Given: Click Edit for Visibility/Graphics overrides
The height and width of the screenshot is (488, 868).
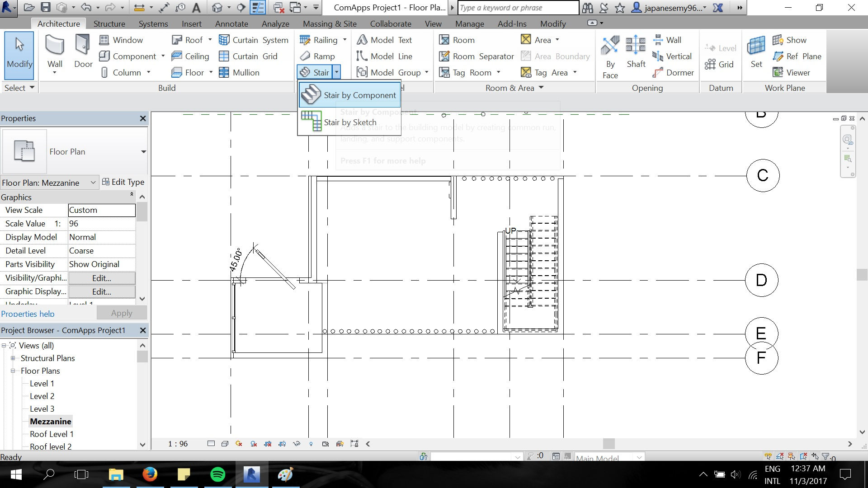Looking at the screenshot, I should [x=102, y=278].
